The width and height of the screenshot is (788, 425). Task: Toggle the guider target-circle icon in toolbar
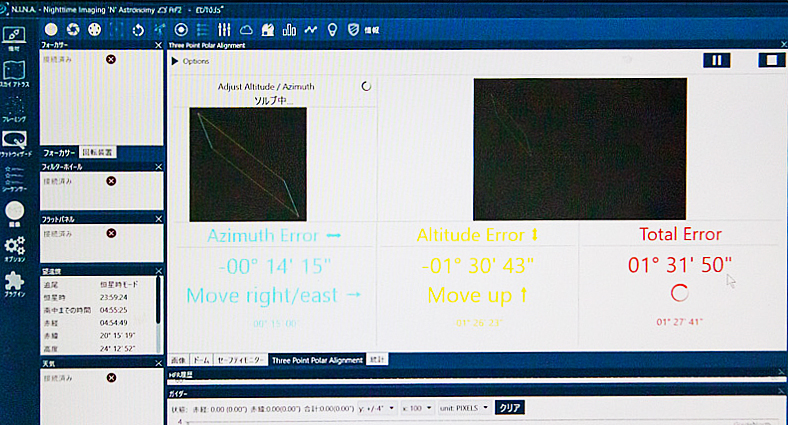(x=181, y=30)
